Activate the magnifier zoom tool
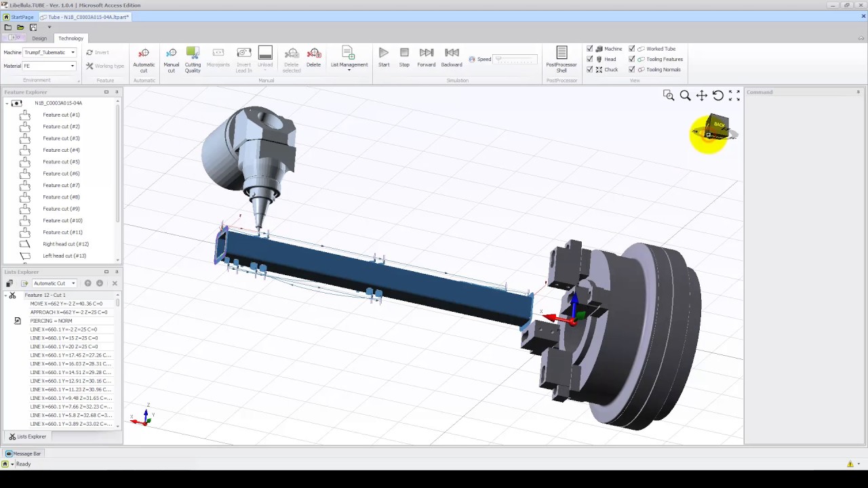 685,96
